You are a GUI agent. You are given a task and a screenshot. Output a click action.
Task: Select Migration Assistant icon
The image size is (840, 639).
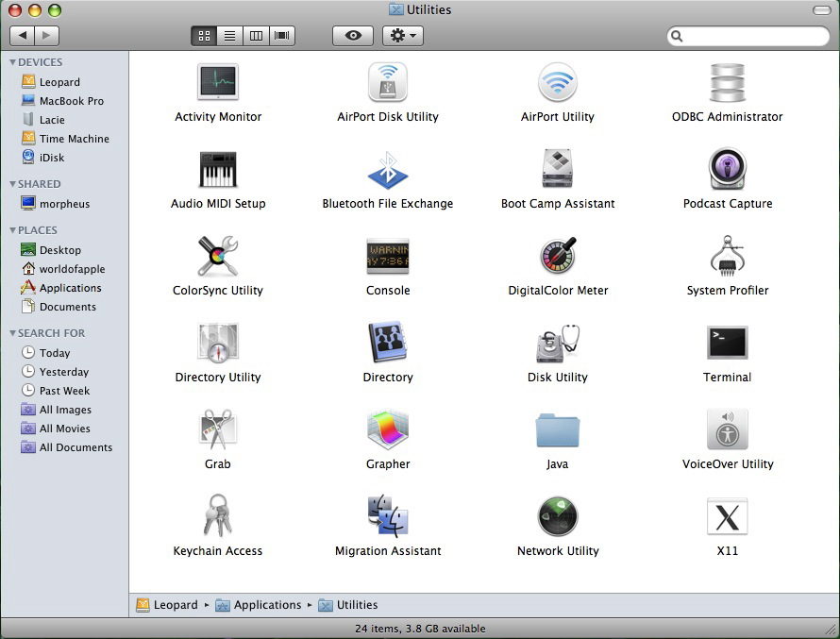[x=387, y=515]
